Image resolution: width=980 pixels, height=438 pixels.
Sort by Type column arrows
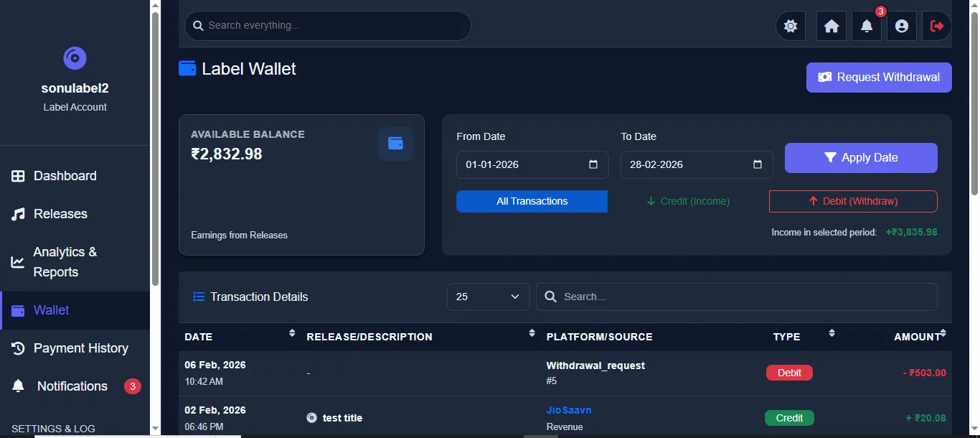point(831,333)
